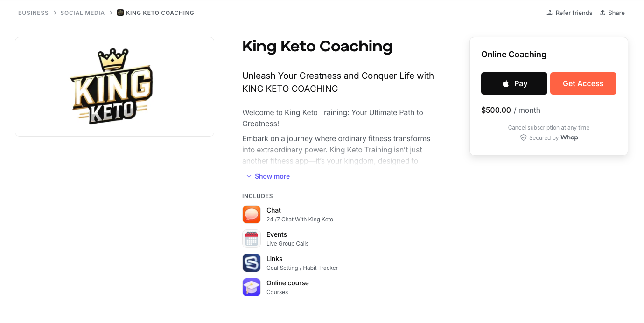644x323 pixels.
Task: Open the Online course graduation cap icon
Action: point(252,287)
